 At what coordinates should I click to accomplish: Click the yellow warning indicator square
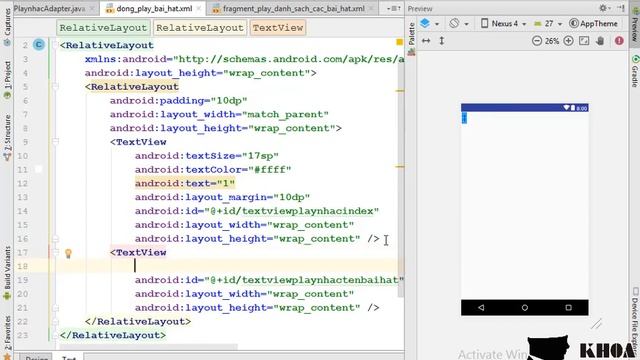(399, 42)
